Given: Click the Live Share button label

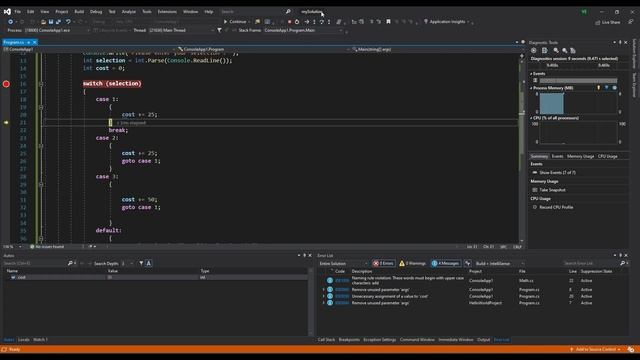Looking at the screenshot, I should point(611,22).
